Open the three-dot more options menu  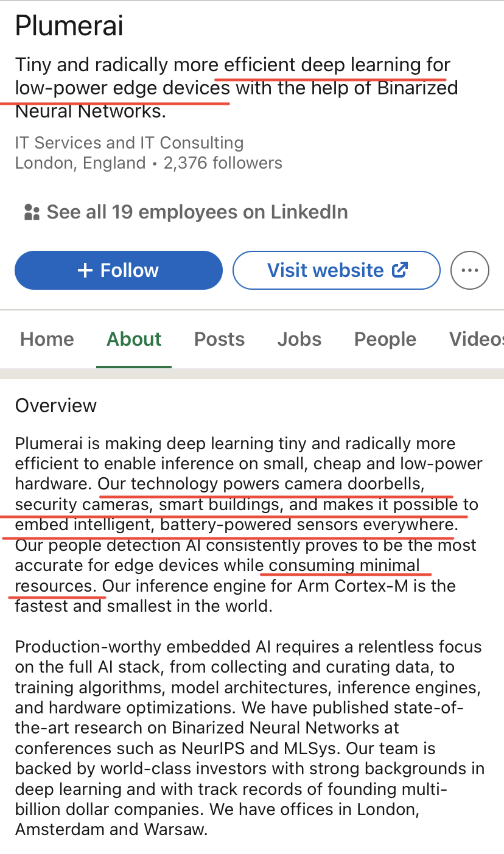(x=469, y=270)
